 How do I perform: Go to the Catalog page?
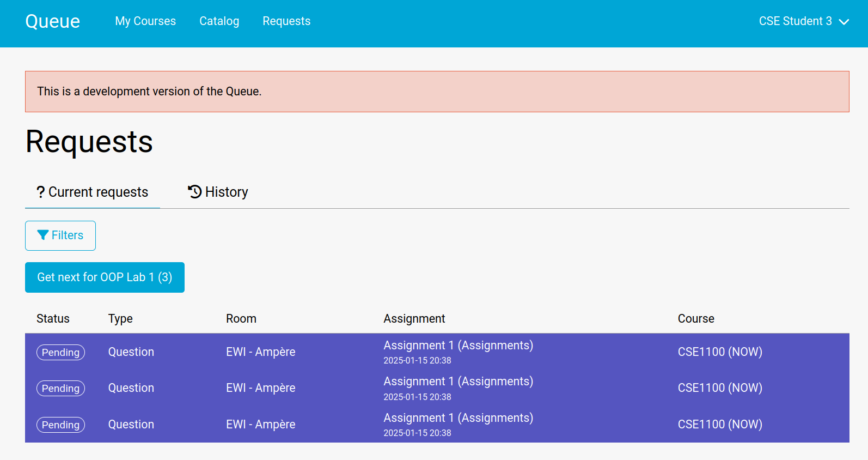click(x=219, y=21)
